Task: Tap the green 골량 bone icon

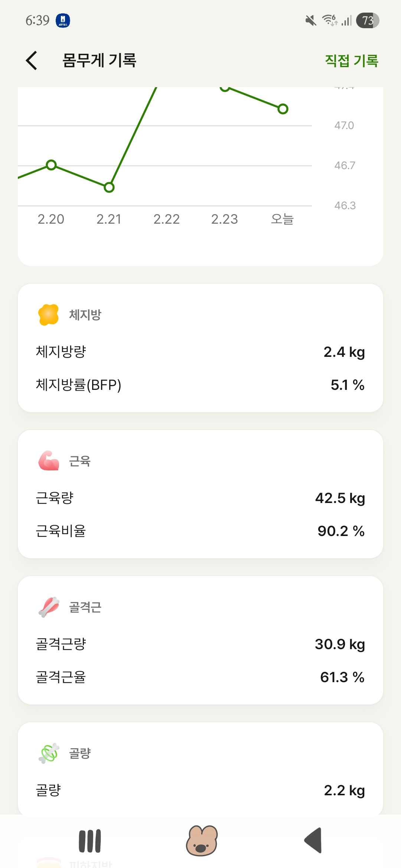Action: pos(49,753)
